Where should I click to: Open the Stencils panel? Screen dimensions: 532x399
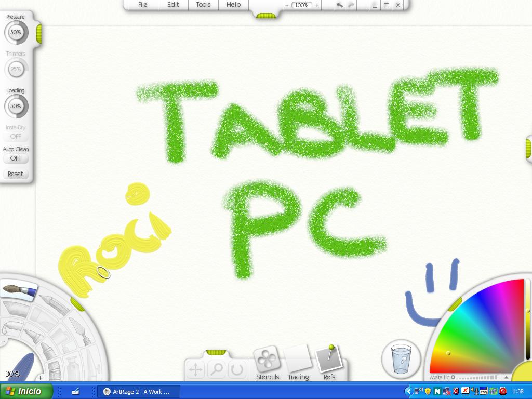(x=268, y=363)
